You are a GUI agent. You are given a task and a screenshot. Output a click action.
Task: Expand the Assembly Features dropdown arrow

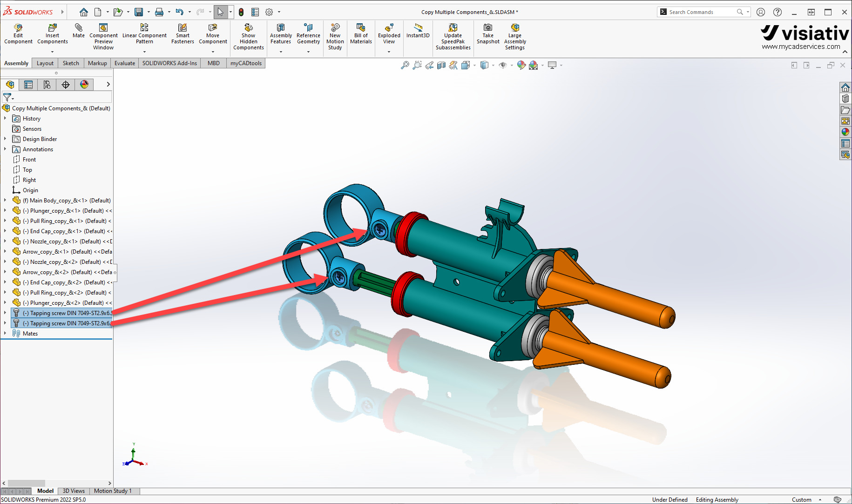click(x=281, y=52)
